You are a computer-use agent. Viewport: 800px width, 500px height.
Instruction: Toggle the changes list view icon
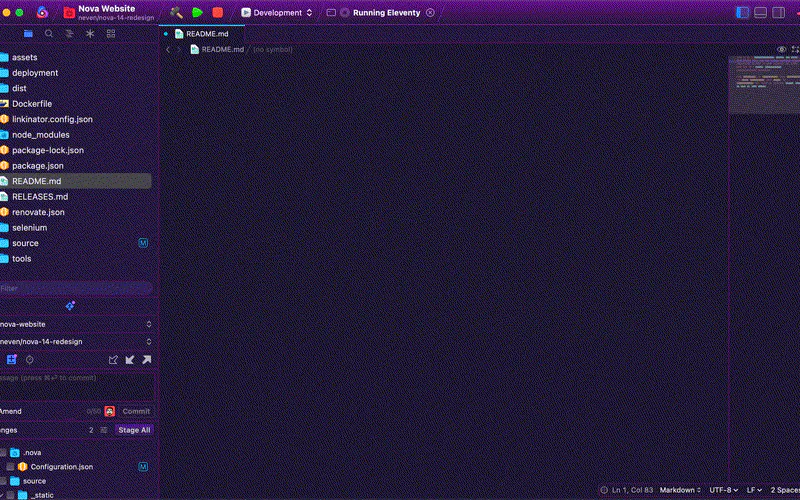click(104, 430)
